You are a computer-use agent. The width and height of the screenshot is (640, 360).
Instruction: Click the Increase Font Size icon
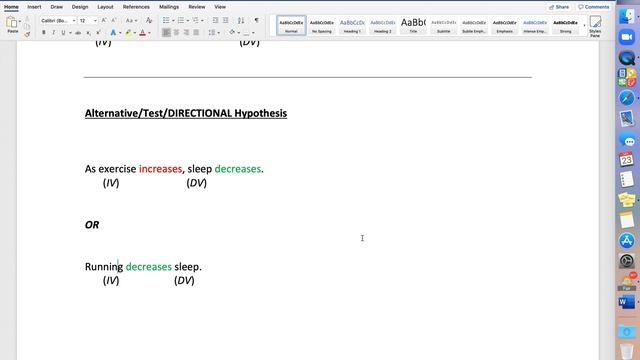104,20
